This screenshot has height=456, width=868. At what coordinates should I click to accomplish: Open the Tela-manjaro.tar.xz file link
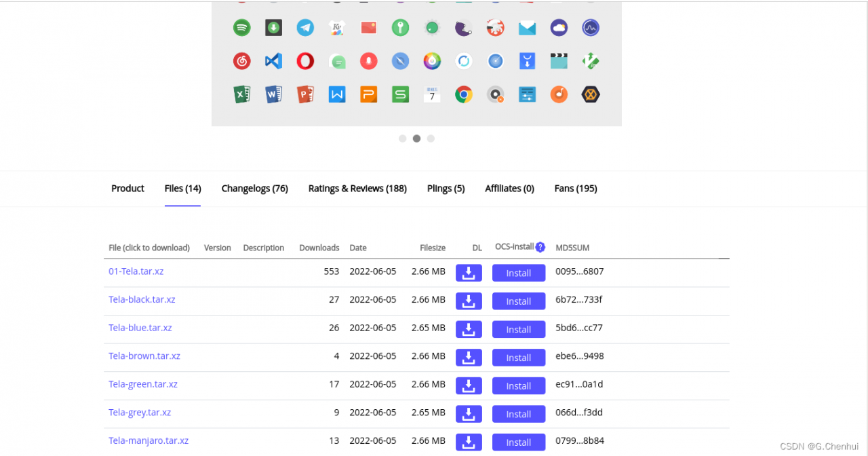point(149,440)
